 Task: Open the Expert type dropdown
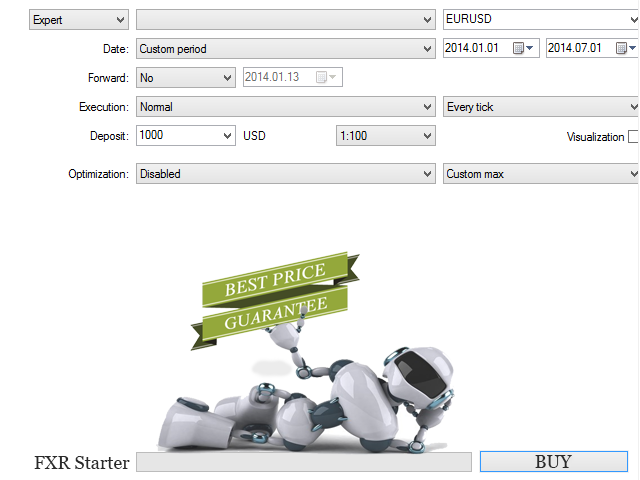point(79,20)
